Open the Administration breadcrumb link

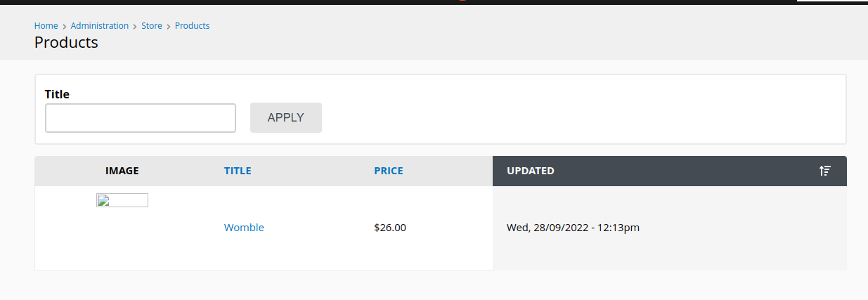click(x=100, y=25)
